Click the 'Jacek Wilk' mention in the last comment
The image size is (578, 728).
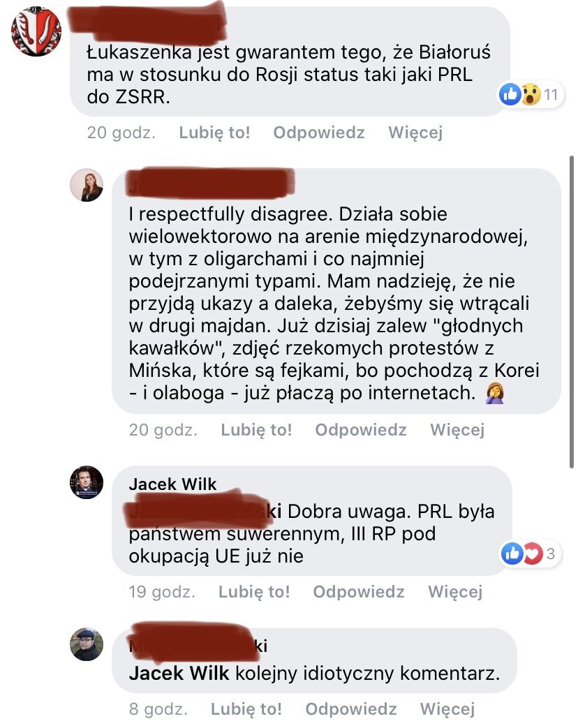(179, 673)
